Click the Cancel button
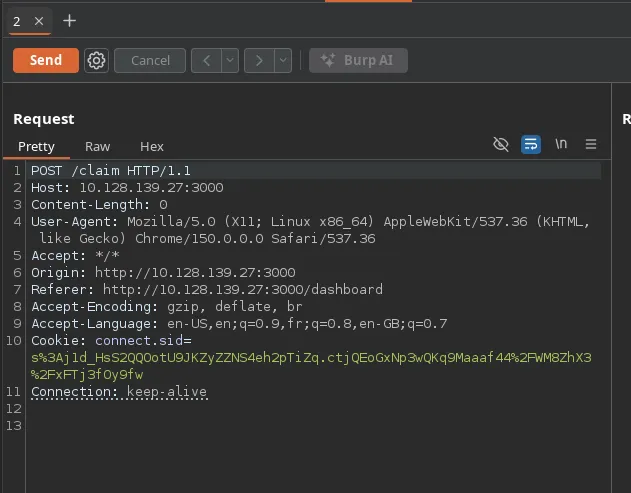Image resolution: width=631 pixels, height=493 pixels. [x=150, y=61]
